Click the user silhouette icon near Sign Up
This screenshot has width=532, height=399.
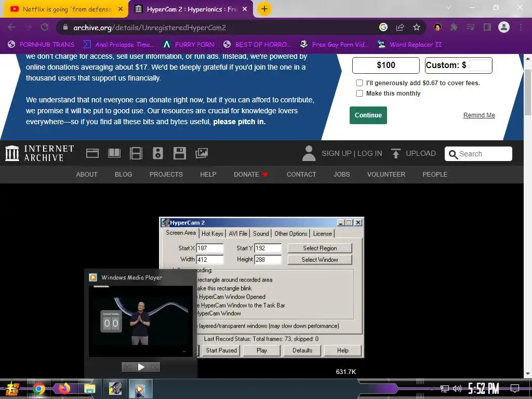[309, 153]
